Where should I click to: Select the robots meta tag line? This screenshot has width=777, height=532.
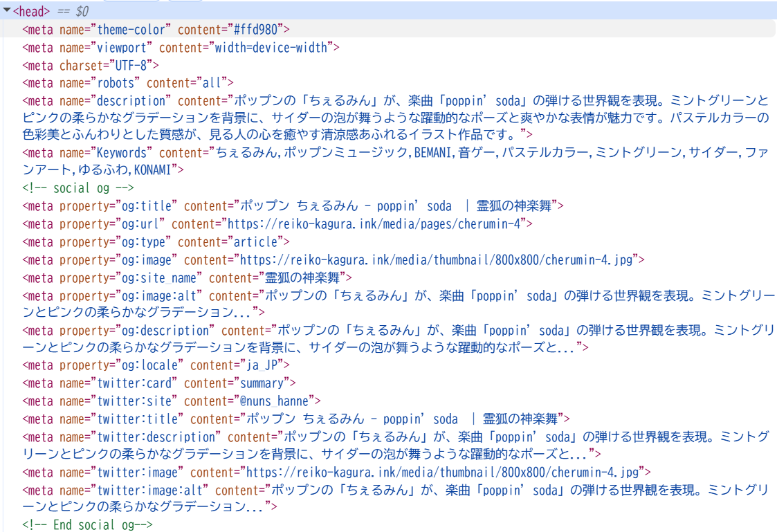pyautogui.click(x=128, y=83)
